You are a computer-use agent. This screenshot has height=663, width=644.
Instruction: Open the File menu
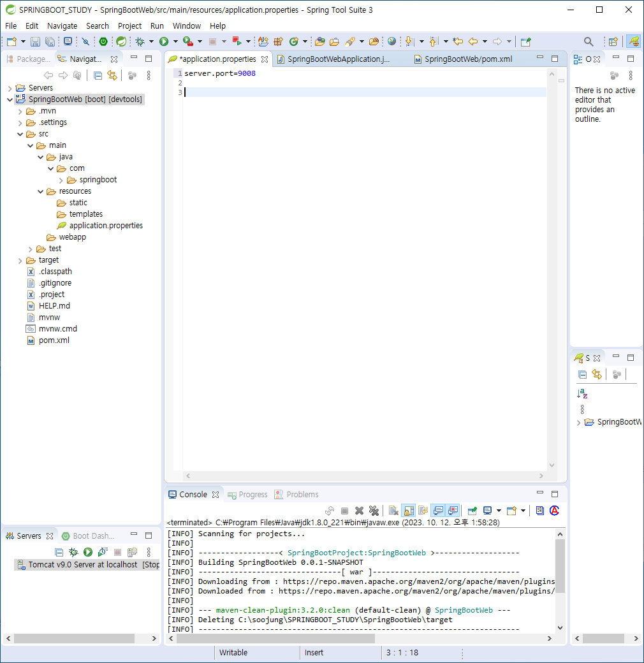(x=11, y=25)
